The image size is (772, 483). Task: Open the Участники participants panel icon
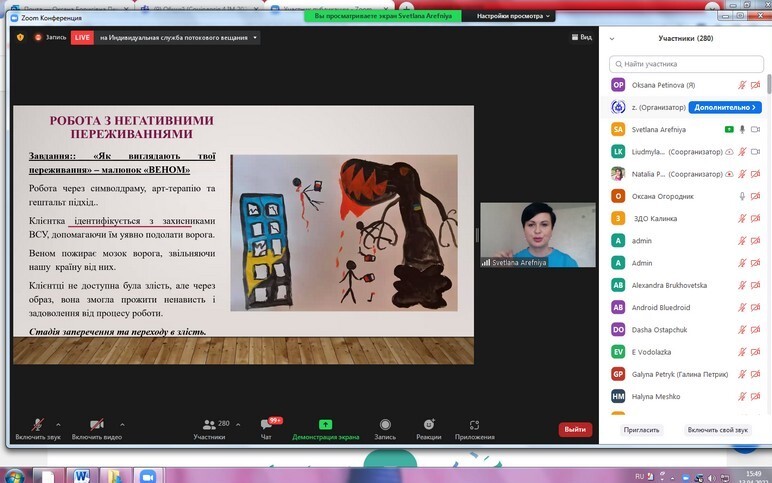[x=209, y=424]
